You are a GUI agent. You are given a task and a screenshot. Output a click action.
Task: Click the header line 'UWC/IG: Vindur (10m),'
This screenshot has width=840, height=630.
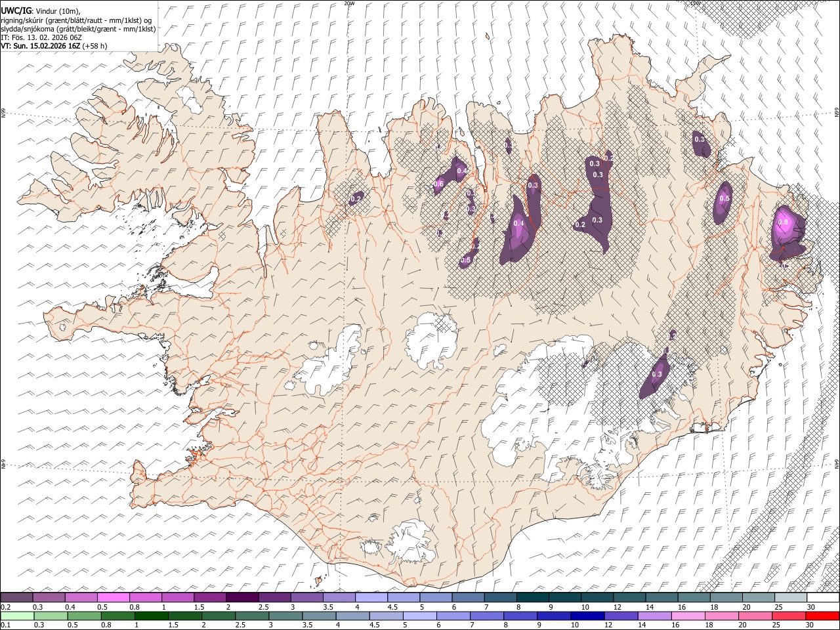[41, 11]
